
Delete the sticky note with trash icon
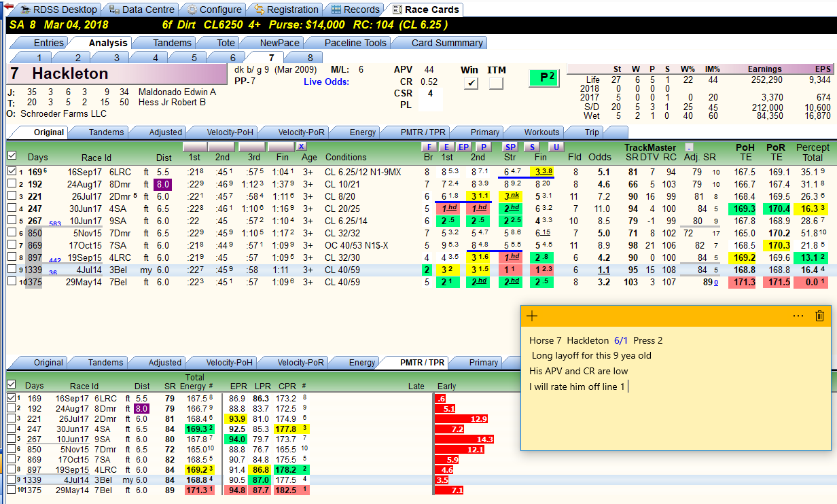pyautogui.click(x=820, y=315)
